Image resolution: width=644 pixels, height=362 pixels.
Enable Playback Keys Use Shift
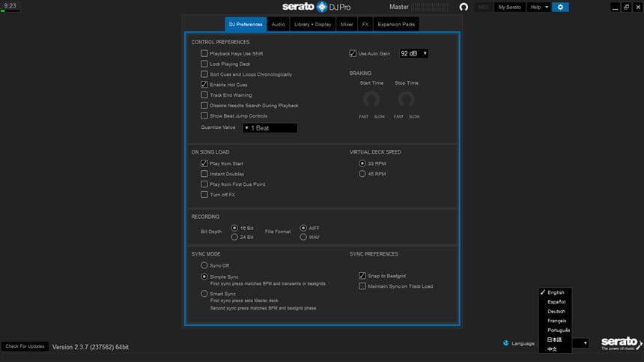[x=204, y=53]
